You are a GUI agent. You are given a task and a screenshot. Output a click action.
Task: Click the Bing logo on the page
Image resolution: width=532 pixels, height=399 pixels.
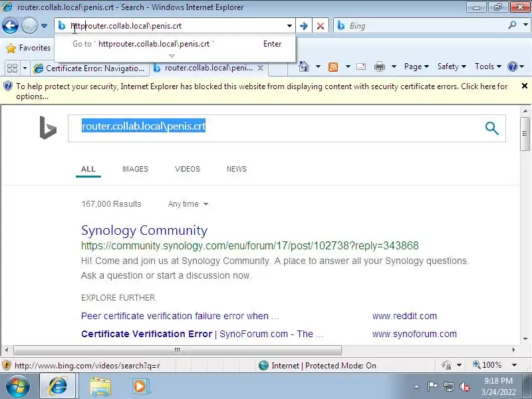pos(48,128)
